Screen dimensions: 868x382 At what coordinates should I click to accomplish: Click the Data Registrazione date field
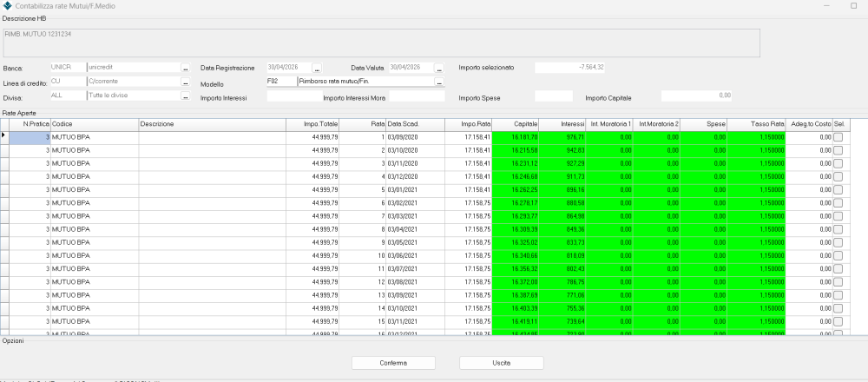(289, 68)
